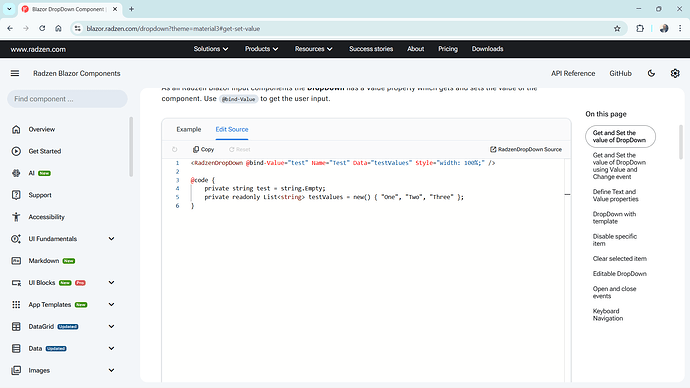Click the Data sidebar icon
This screenshot has width=690, height=388.
16,348
